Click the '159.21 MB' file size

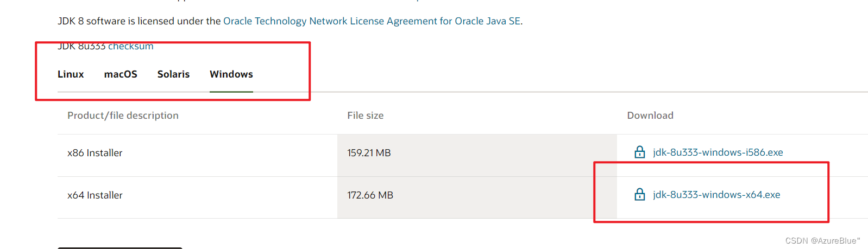(x=369, y=153)
